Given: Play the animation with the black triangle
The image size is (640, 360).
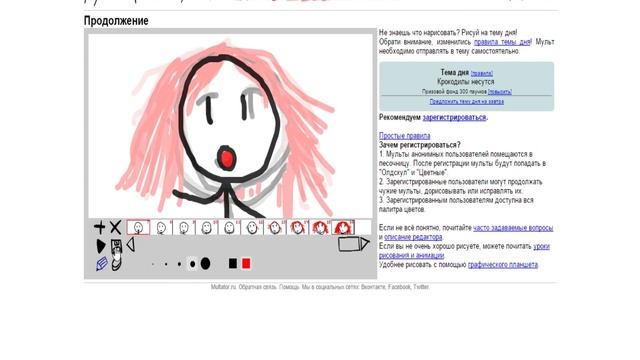Looking at the screenshot, I should tap(100, 246).
